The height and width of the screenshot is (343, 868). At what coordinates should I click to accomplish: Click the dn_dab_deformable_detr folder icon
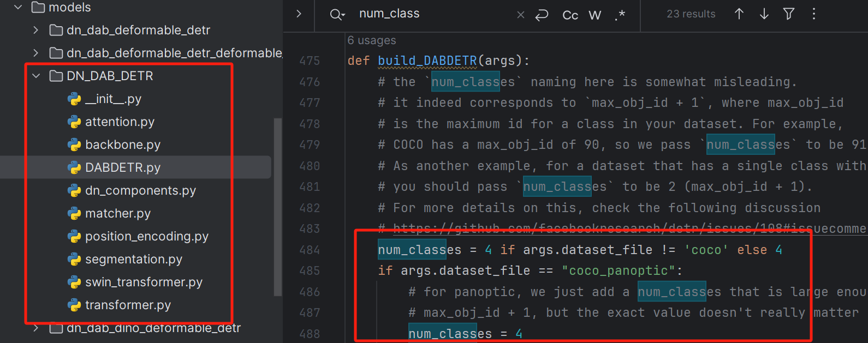[56, 30]
